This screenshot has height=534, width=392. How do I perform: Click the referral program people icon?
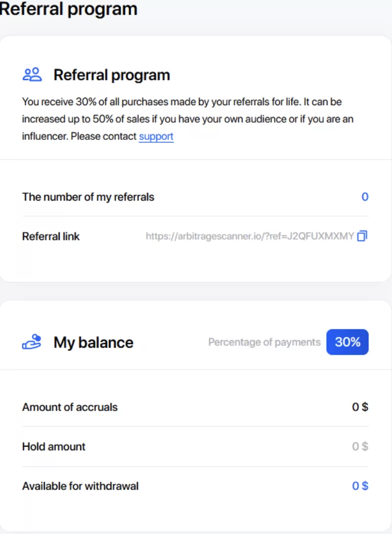coord(32,75)
